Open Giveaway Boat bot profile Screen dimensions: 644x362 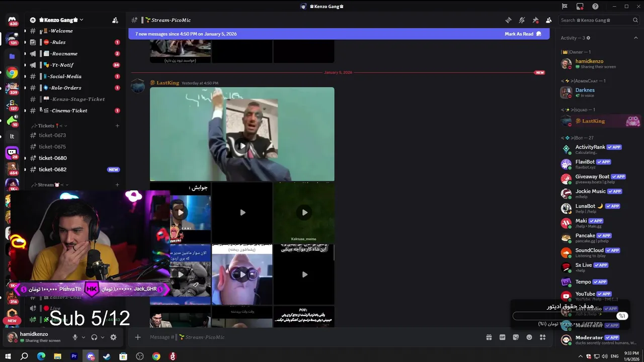click(599, 178)
